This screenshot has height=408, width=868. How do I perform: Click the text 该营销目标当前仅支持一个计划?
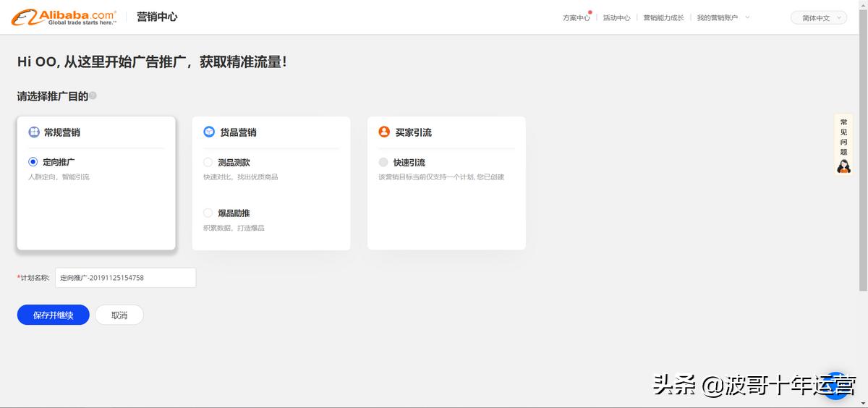pos(425,177)
